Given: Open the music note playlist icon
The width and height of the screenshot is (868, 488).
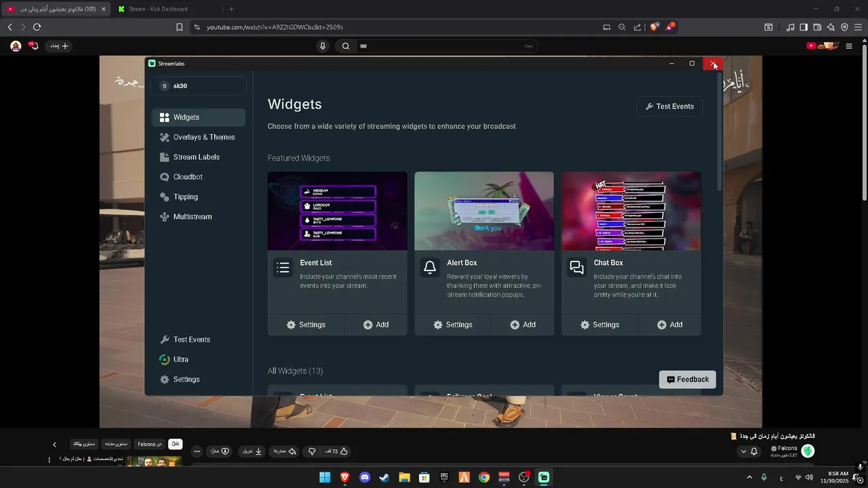Looking at the screenshot, I should click(790, 27).
